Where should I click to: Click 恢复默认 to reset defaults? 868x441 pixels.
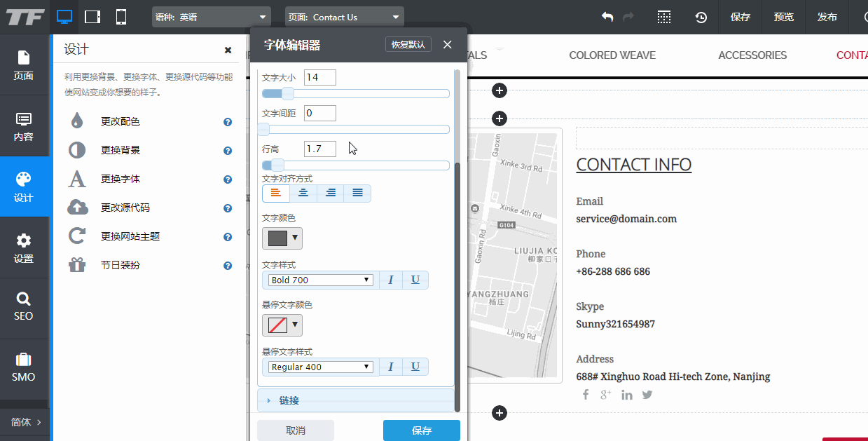(408, 44)
